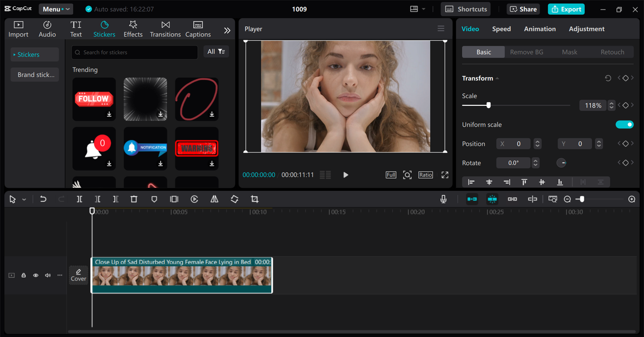Toggle clip linkage
This screenshot has width=644, height=337.
[x=512, y=199]
